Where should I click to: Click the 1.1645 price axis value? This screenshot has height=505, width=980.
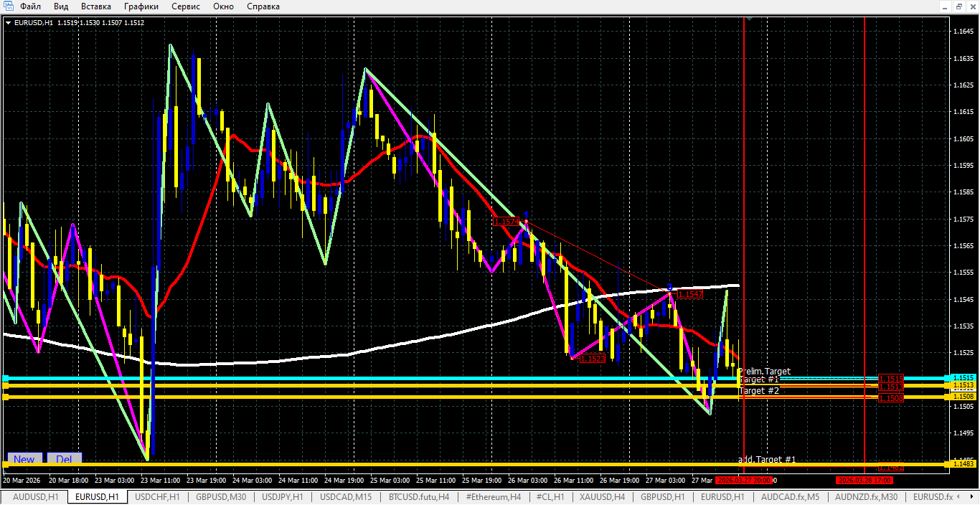(963, 32)
